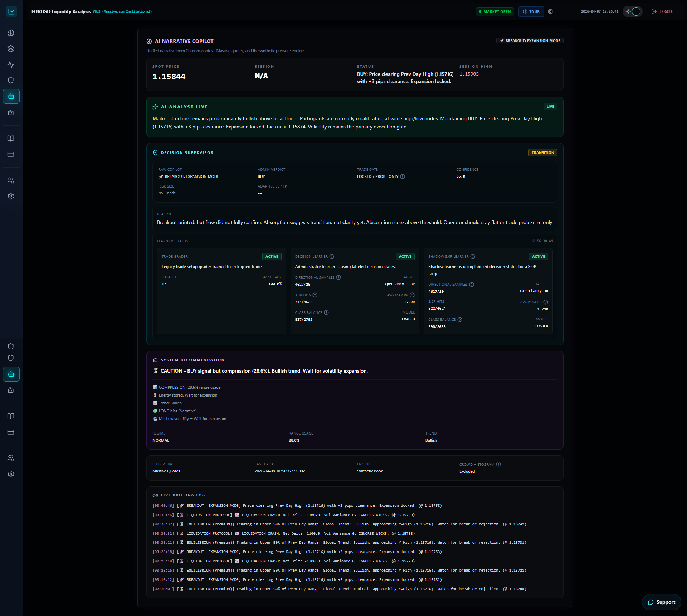687x616 pixels.
Task: Toggle the light/dark theme switch
Action: pos(633,11)
